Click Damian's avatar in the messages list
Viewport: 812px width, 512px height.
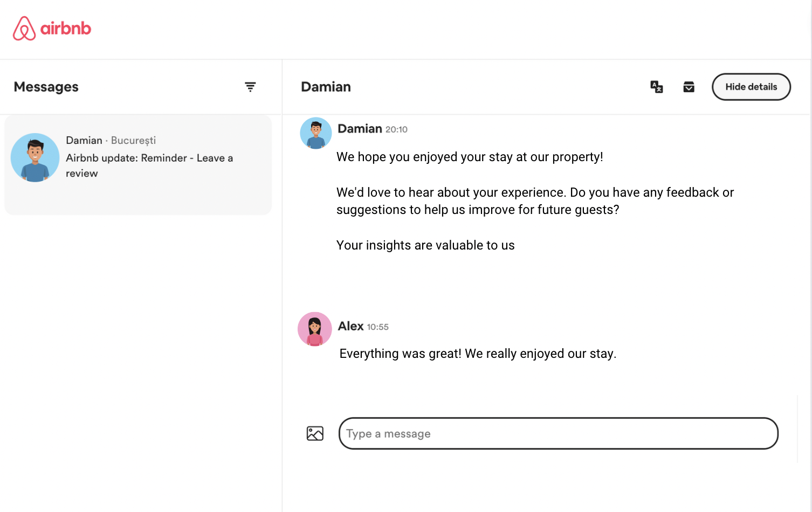tap(35, 157)
